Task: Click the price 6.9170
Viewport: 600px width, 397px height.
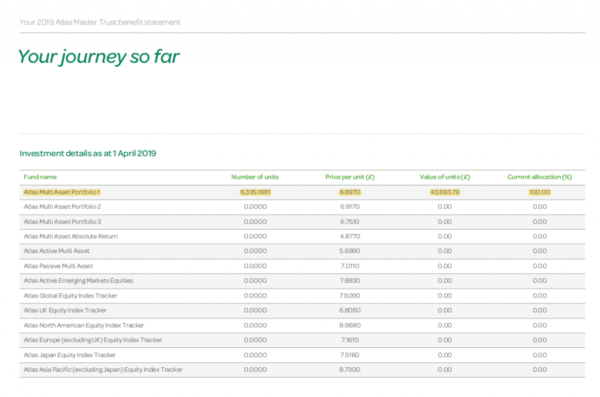Action: point(350,207)
